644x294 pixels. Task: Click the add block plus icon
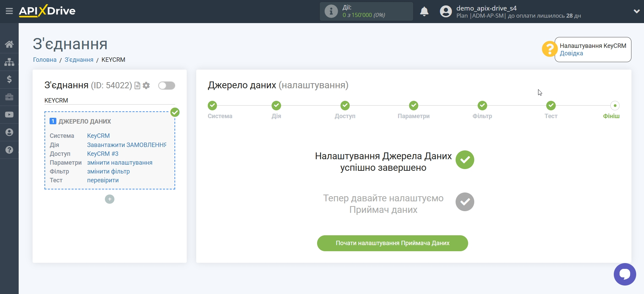tap(110, 199)
